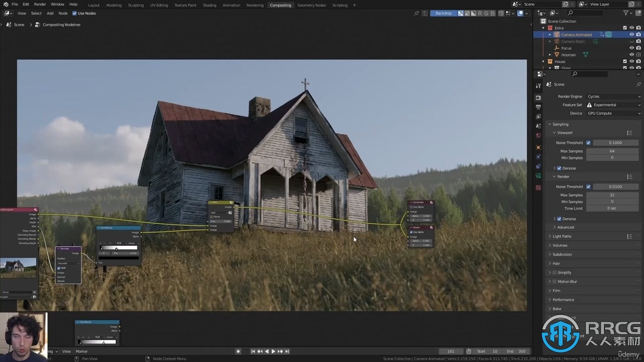This screenshot has height=362, width=644.
Task: Open the Render menu
Action: click(x=40, y=4)
